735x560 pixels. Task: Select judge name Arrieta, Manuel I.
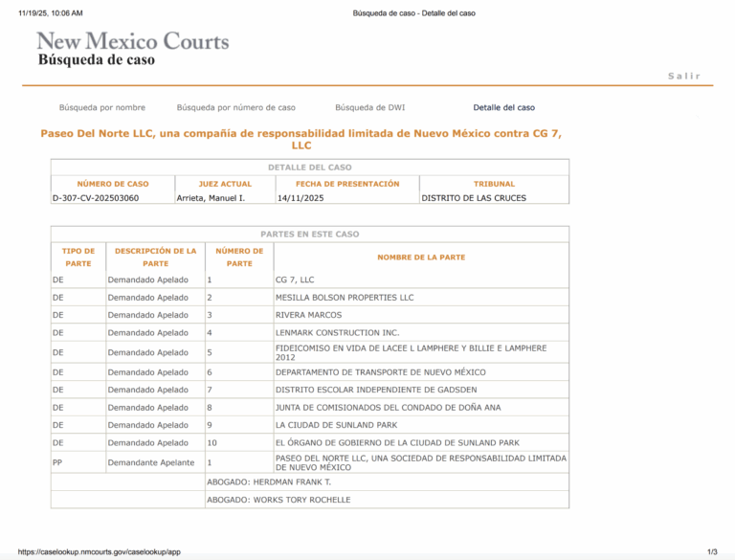(211, 198)
